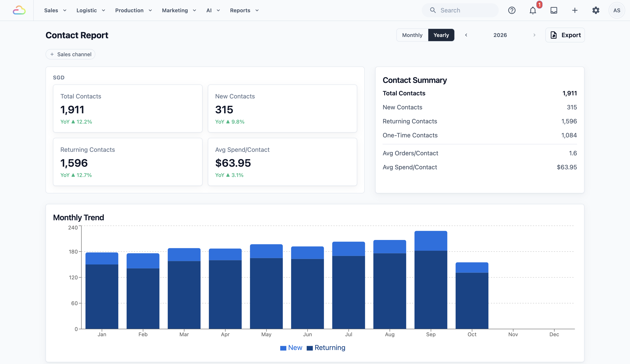
Task: Expand the Reports menu
Action: [x=244, y=10]
